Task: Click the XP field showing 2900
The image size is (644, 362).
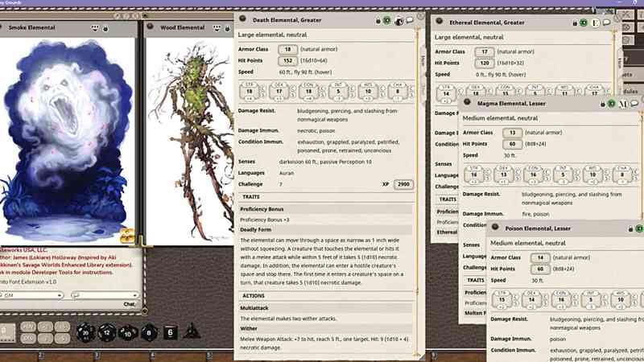Action: tap(403, 184)
